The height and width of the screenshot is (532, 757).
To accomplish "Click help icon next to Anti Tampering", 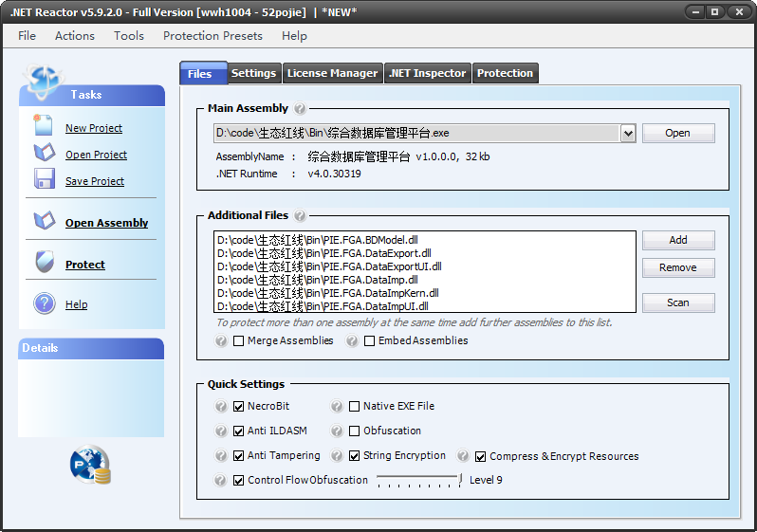I will coord(221,455).
